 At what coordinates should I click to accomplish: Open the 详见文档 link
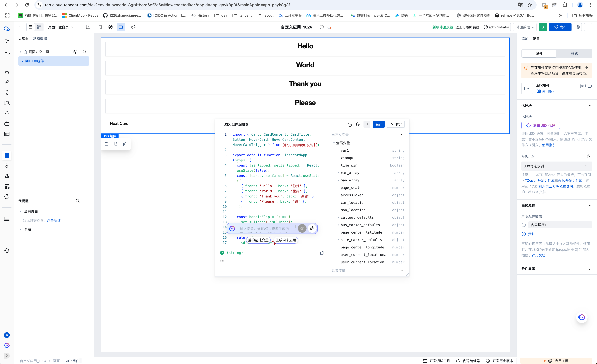coord(538,255)
